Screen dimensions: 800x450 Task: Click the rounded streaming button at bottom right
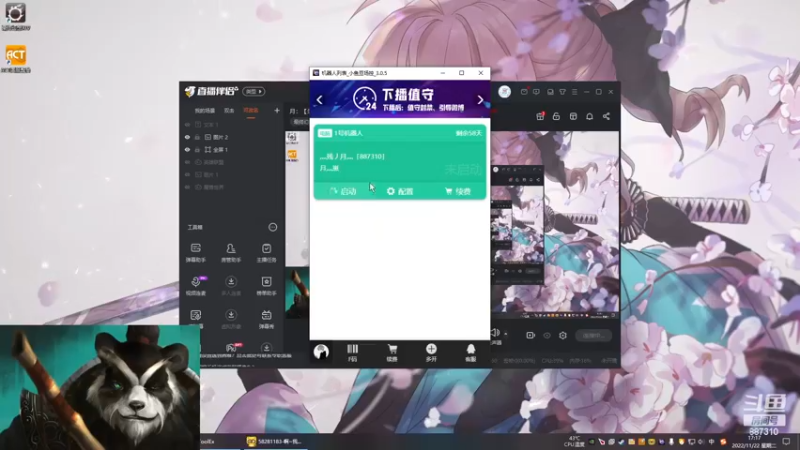(x=593, y=335)
